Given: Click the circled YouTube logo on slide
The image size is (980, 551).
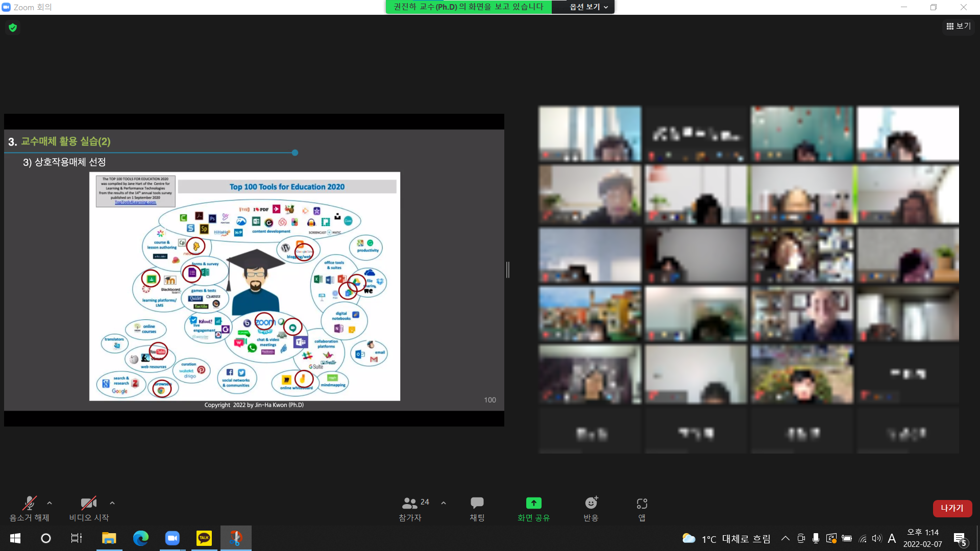Looking at the screenshot, I should click(x=158, y=352).
